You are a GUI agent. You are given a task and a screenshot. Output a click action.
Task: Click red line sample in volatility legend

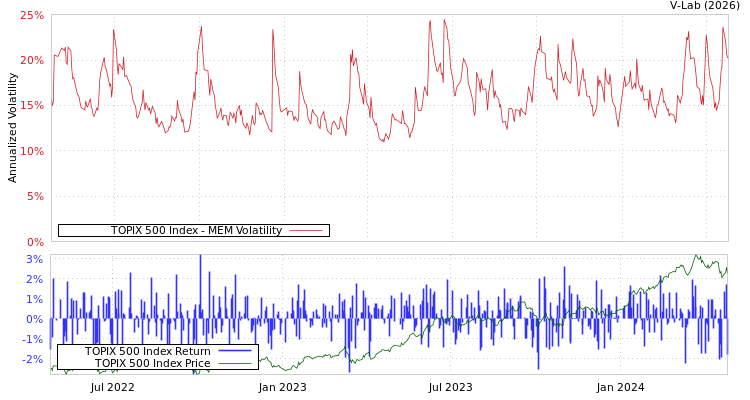click(x=305, y=231)
